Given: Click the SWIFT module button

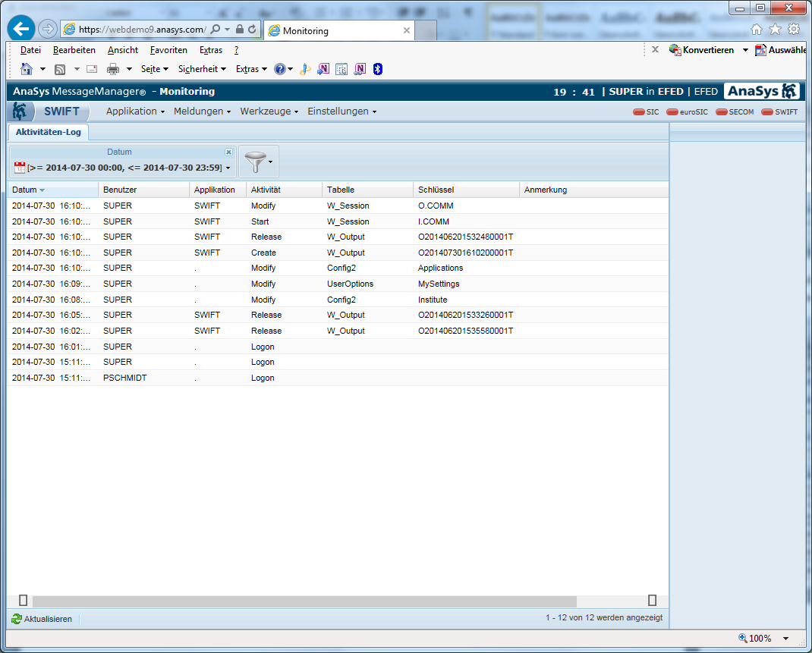Looking at the screenshot, I should (x=61, y=111).
